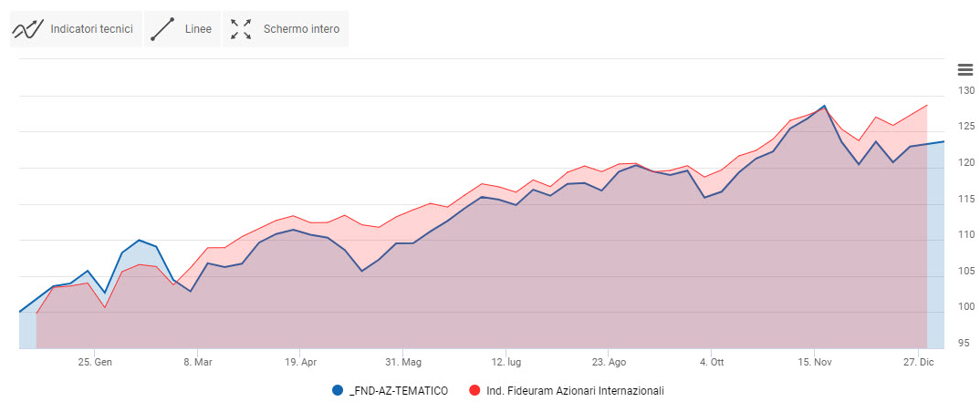Open the chart hamburger context menu
980x412 pixels.
tap(964, 69)
